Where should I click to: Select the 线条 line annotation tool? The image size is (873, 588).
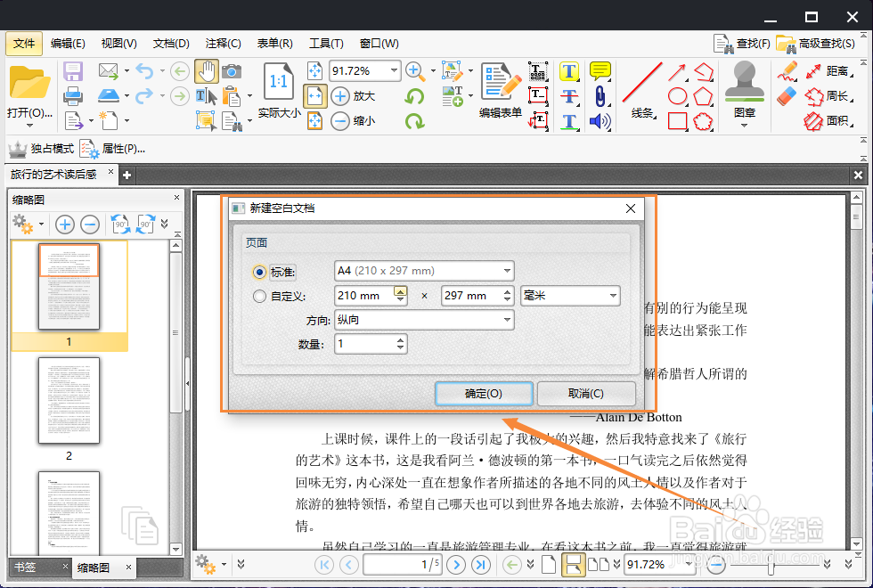[643, 86]
